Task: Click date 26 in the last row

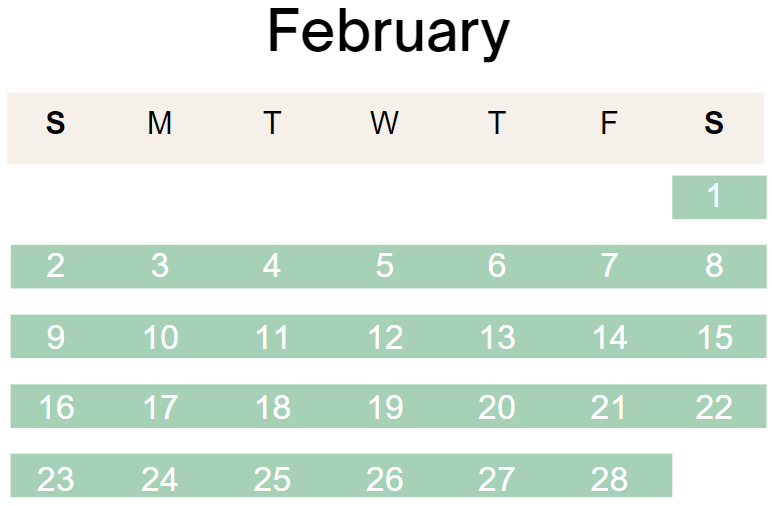Action: [385, 479]
